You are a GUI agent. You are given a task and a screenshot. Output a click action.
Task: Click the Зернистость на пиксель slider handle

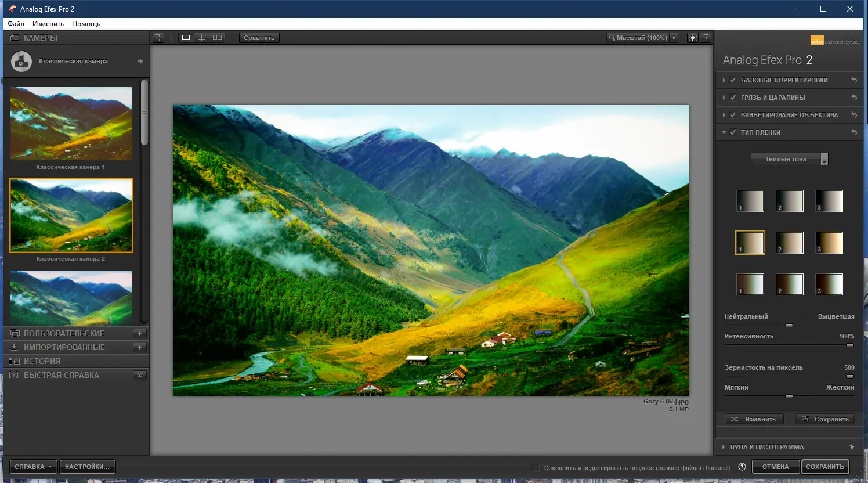pyautogui.click(x=850, y=376)
